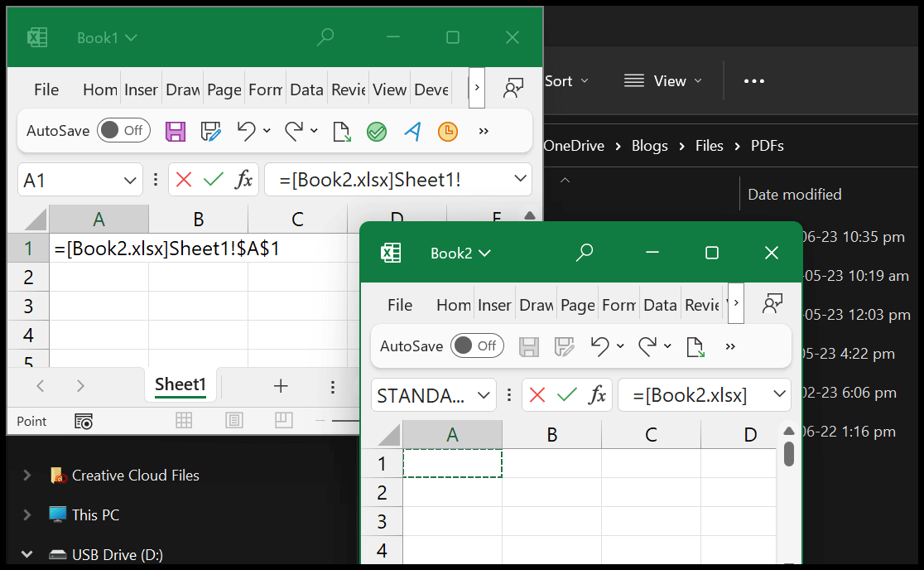Open Book1 Name Box dropdown

(x=130, y=180)
